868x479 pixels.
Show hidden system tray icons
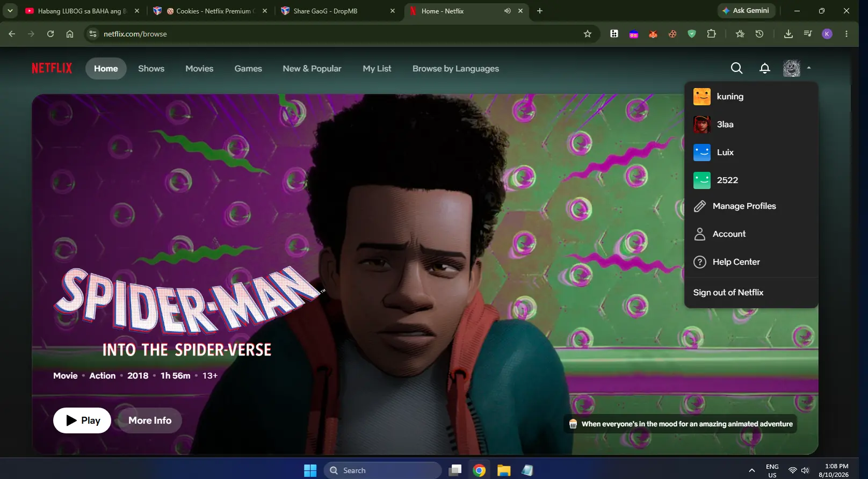[751, 470]
